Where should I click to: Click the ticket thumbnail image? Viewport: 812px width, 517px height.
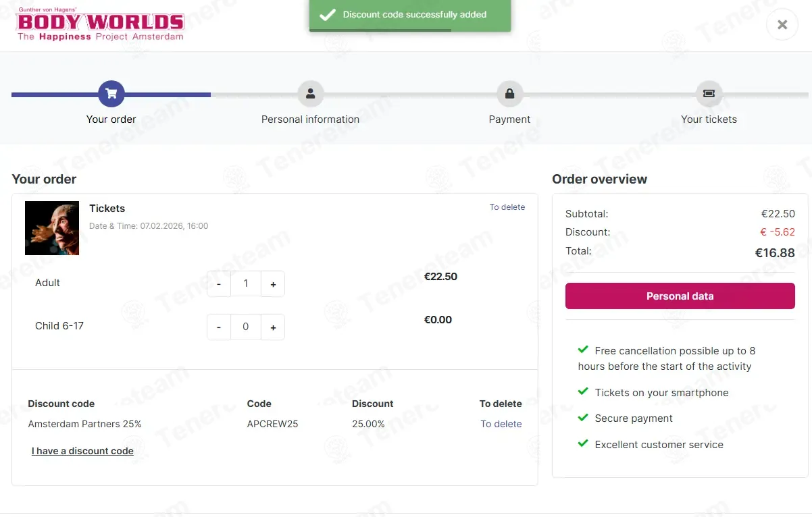click(x=52, y=228)
